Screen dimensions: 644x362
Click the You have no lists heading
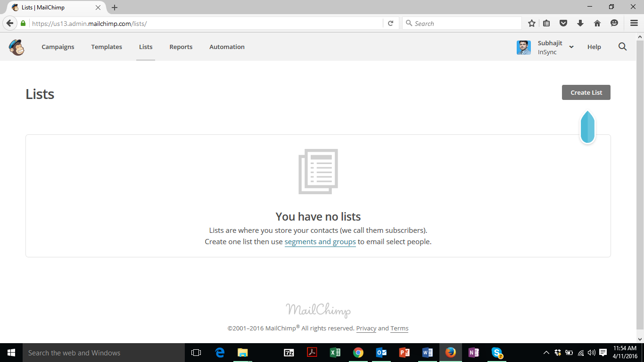[318, 216]
